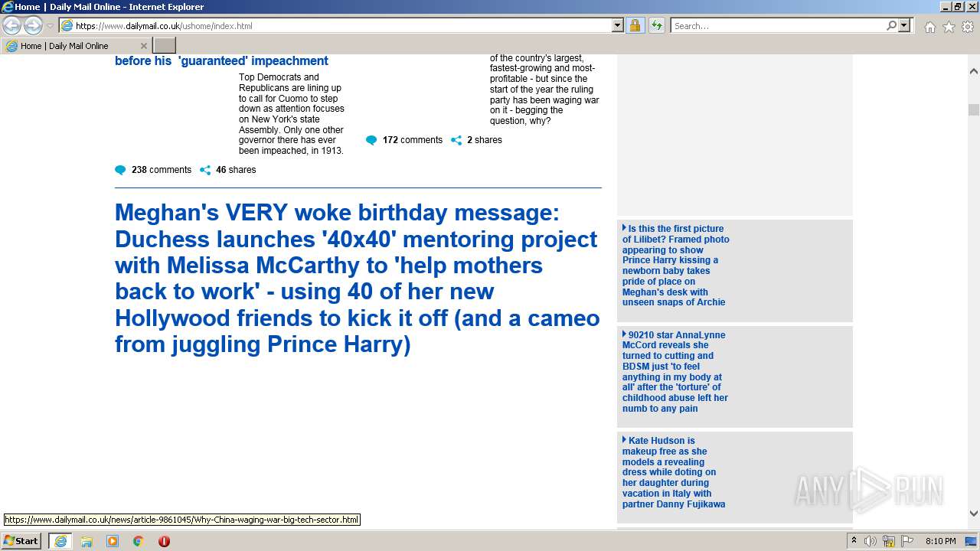The width and height of the screenshot is (980, 551).
Task: Click the Search box in the toolbar
Action: point(778,26)
